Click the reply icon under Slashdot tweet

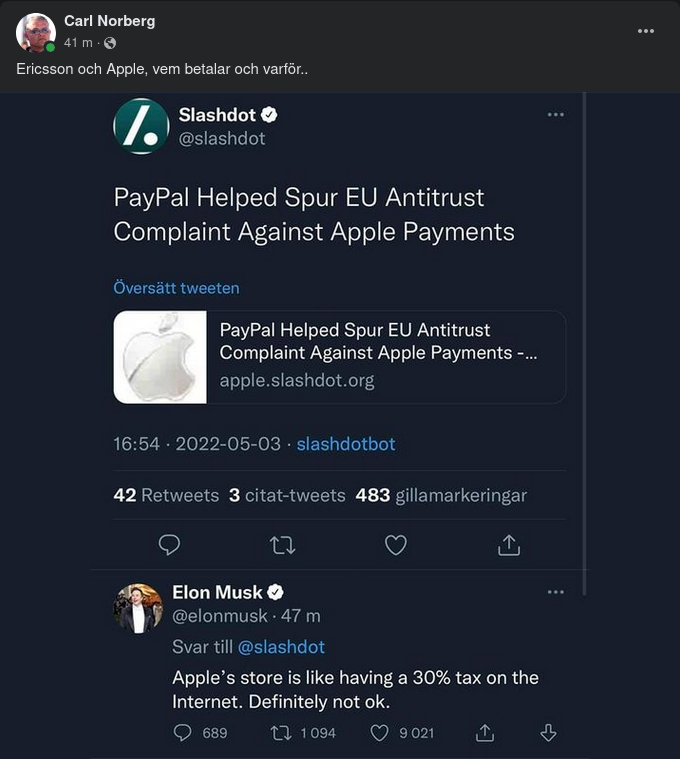pos(170,544)
